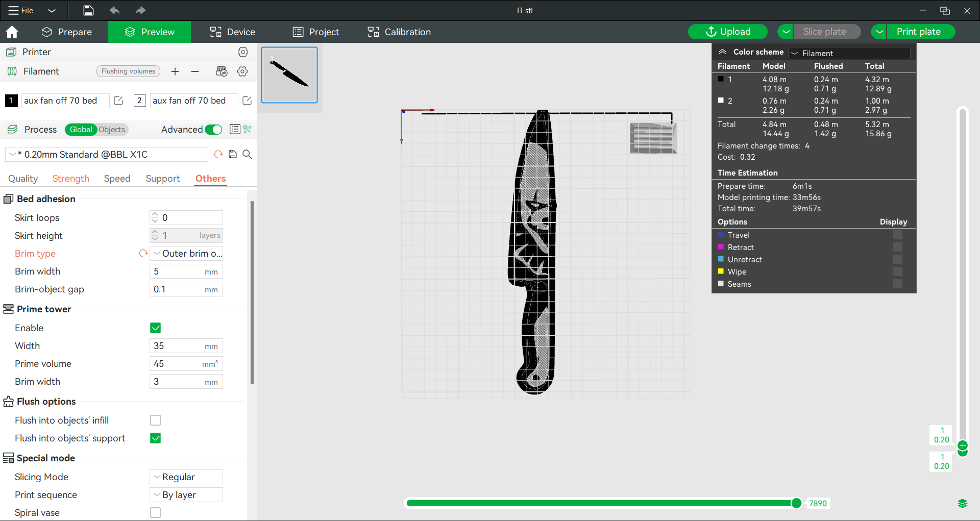Image resolution: width=980 pixels, height=521 pixels.
Task: Click the compare presets list icon
Action: click(x=235, y=130)
